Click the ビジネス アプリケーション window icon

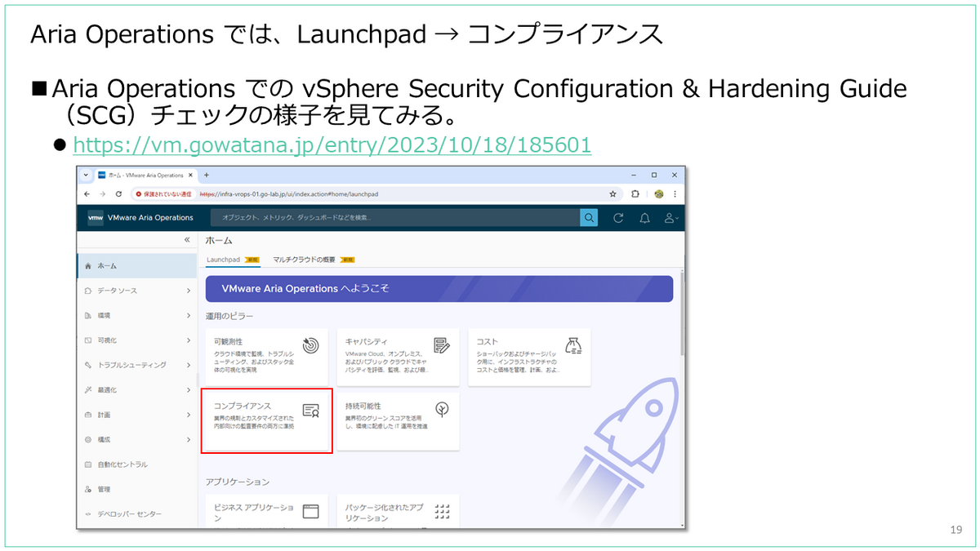point(310,512)
